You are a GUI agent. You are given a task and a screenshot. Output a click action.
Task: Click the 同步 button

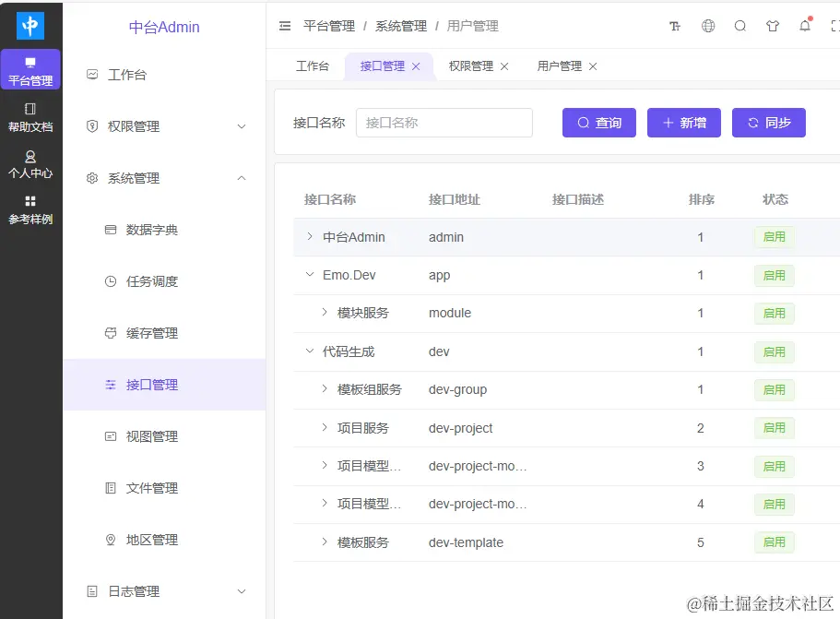(x=769, y=123)
